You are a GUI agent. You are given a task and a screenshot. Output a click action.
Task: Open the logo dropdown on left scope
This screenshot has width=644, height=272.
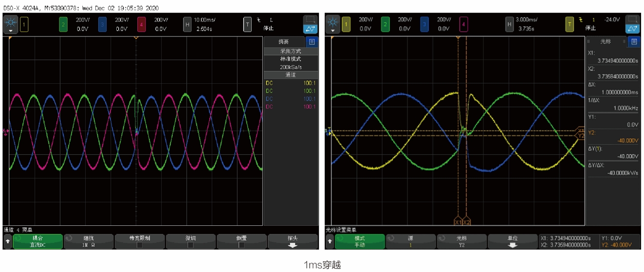pos(11,24)
